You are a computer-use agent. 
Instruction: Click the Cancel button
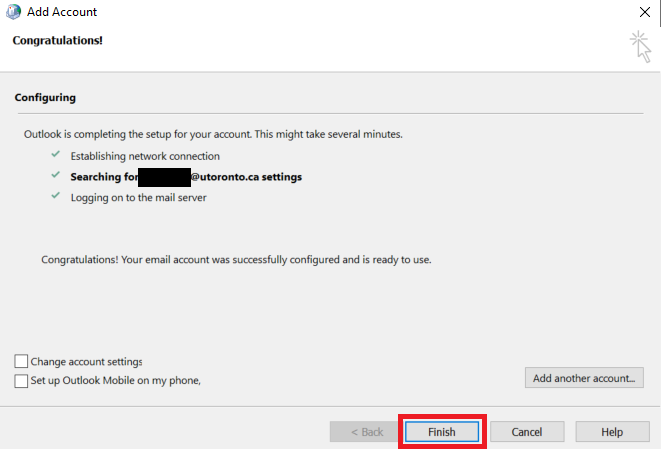527,432
